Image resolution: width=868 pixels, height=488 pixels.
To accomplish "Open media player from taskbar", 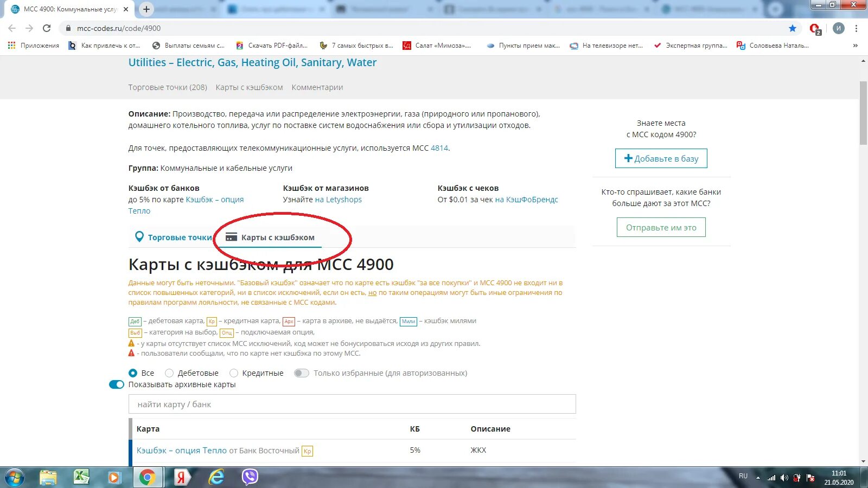I will (114, 477).
